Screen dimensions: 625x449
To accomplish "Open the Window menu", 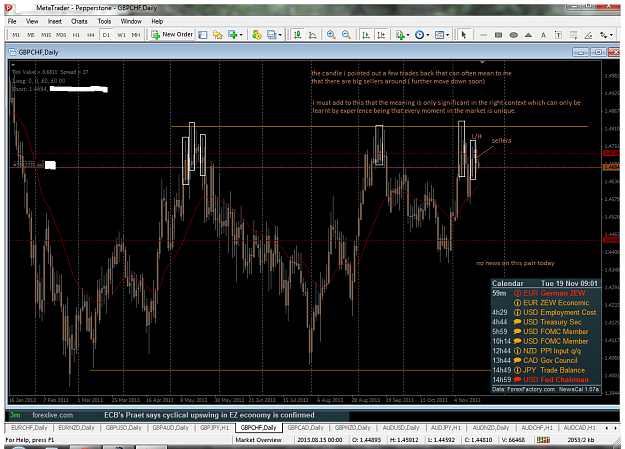I will (131, 22).
